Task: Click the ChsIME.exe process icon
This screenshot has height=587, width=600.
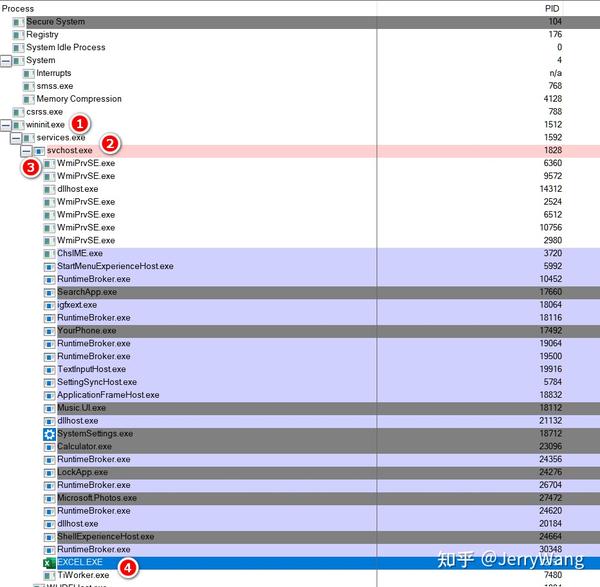Action: click(49, 254)
